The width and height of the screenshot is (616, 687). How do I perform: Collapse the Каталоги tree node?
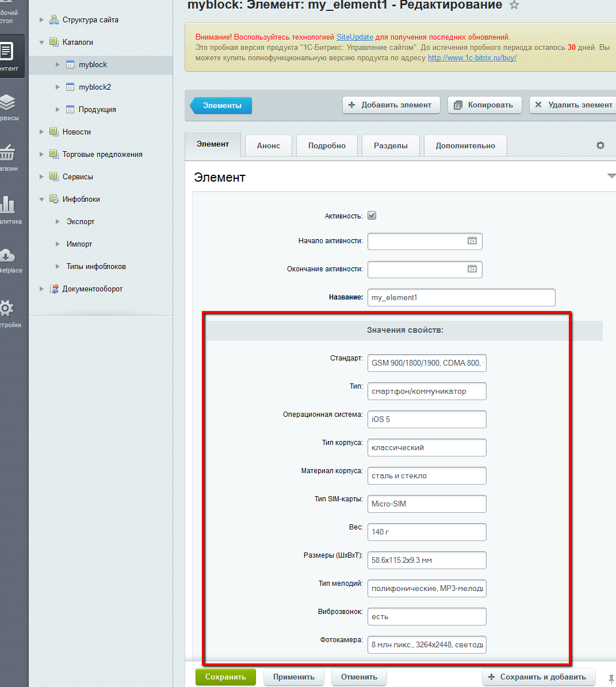41,43
